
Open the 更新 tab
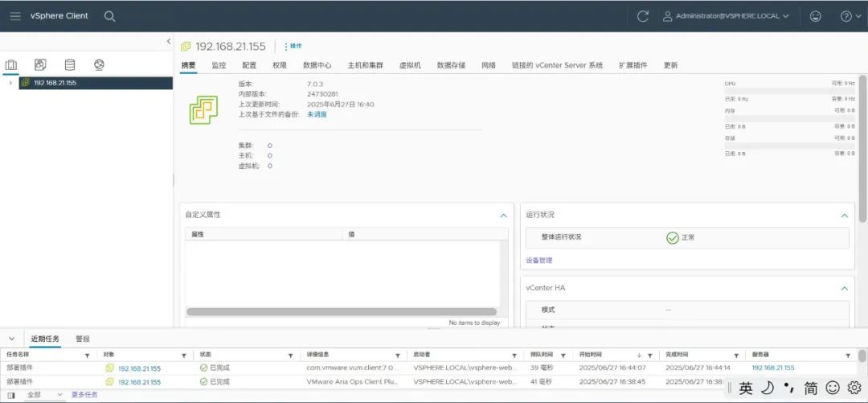pos(670,65)
